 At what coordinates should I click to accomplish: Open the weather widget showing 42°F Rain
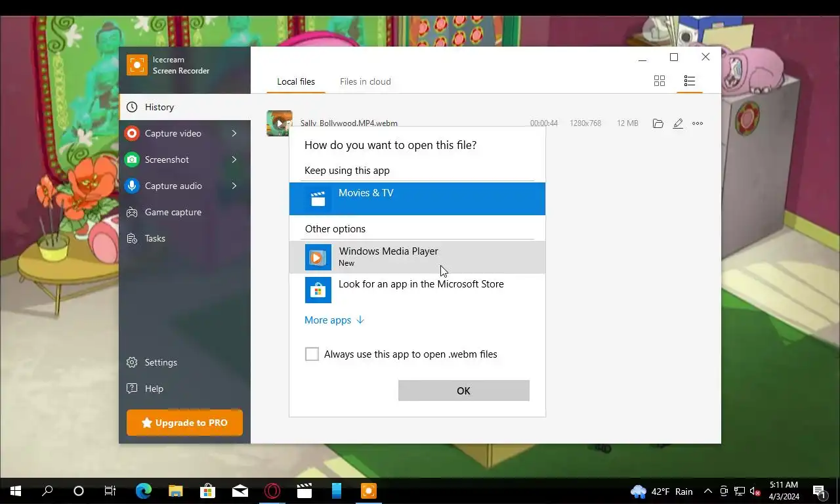pyautogui.click(x=661, y=491)
